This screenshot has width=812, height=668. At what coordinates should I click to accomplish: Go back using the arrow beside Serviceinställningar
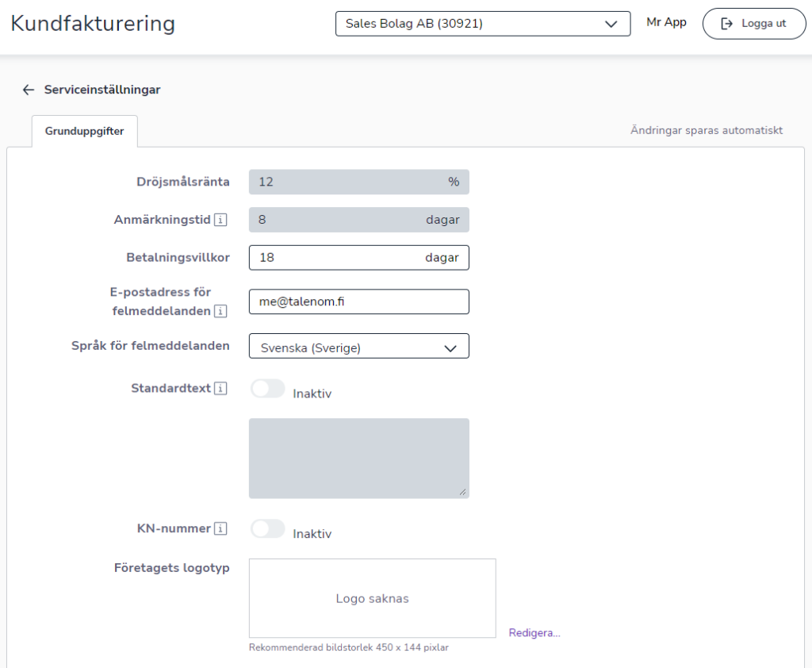pos(28,90)
